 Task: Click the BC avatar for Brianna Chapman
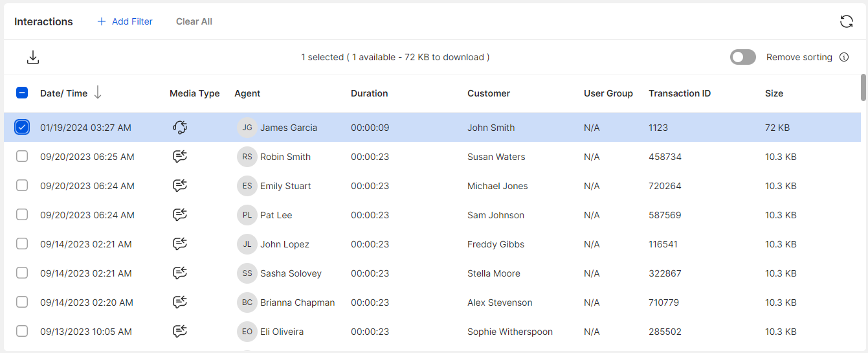coord(247,302)
